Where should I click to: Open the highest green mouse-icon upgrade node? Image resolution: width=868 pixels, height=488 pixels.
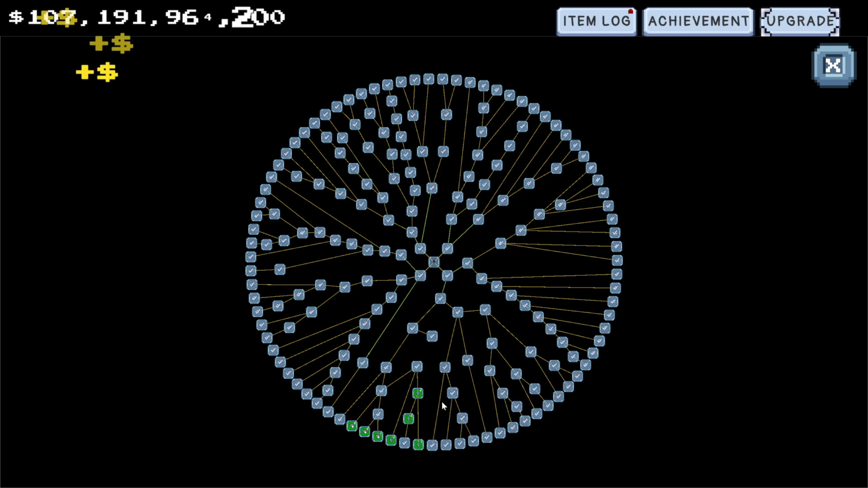coord(418,393)
